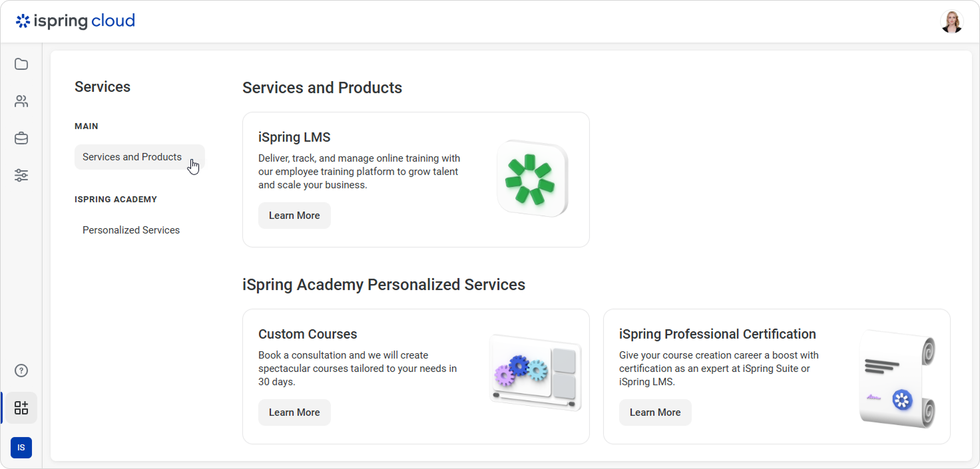Click Learn More under iSpring LMS
The height and width of the screenshot is (469, 980).
pos(294,216)
